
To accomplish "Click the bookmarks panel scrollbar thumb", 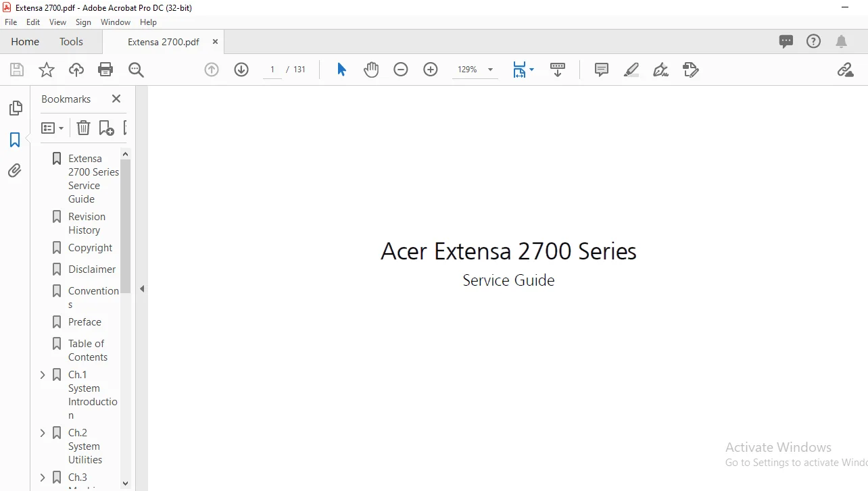I will pyautogui.click(x=125, y=226).
